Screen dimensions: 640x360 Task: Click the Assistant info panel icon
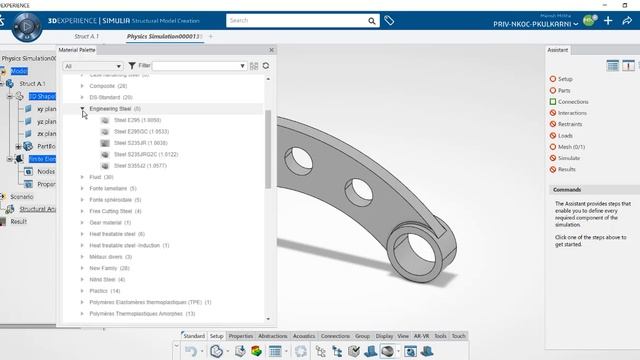[x=628, y=66]
